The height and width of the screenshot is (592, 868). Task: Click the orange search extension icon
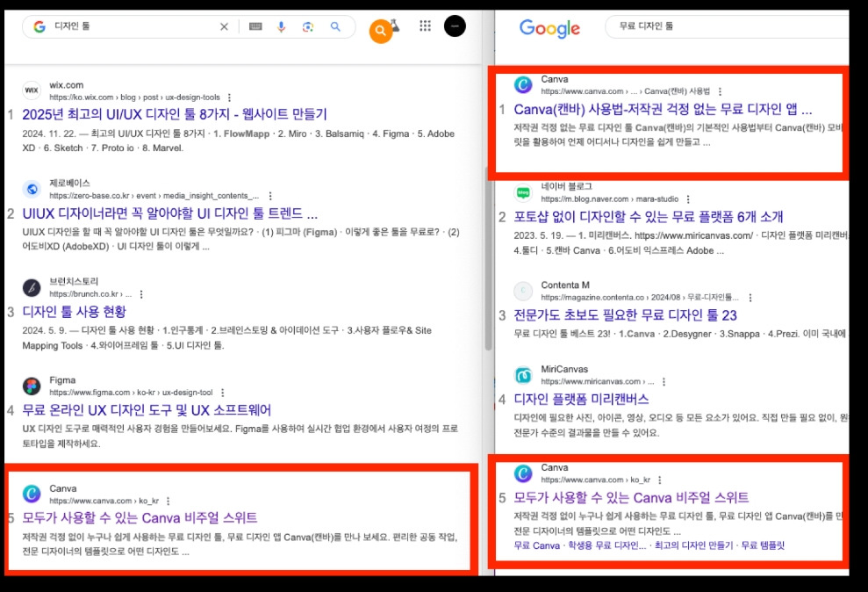click(381, 31)
